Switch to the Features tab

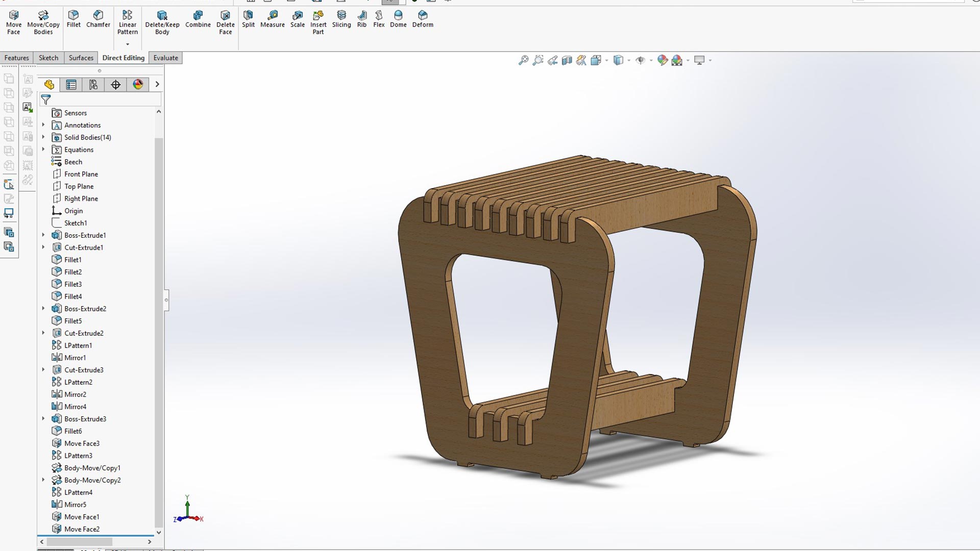pyautogui.click(x=17, y=58)
